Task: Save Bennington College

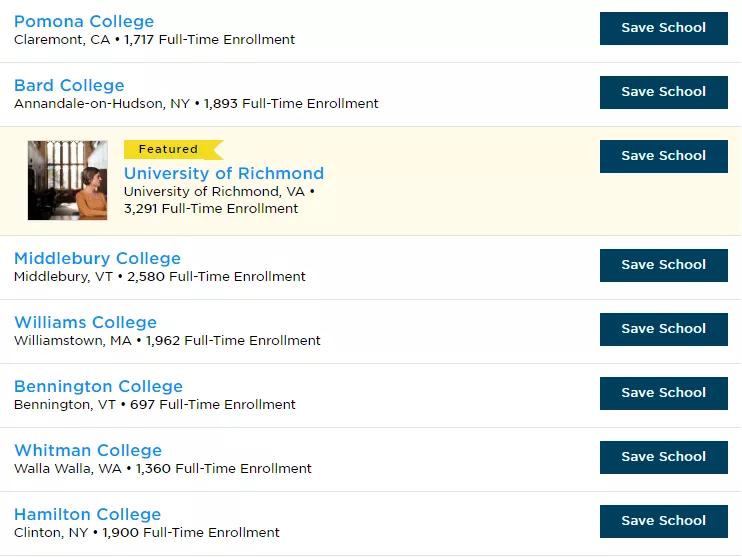Action: click(x=663, y=393)
